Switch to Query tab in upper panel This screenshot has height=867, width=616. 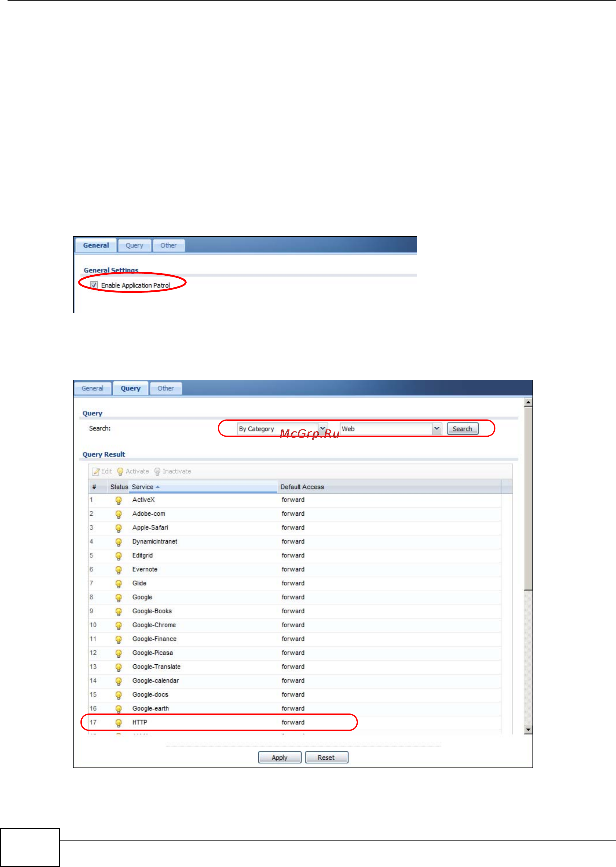(x=134, y=245)
